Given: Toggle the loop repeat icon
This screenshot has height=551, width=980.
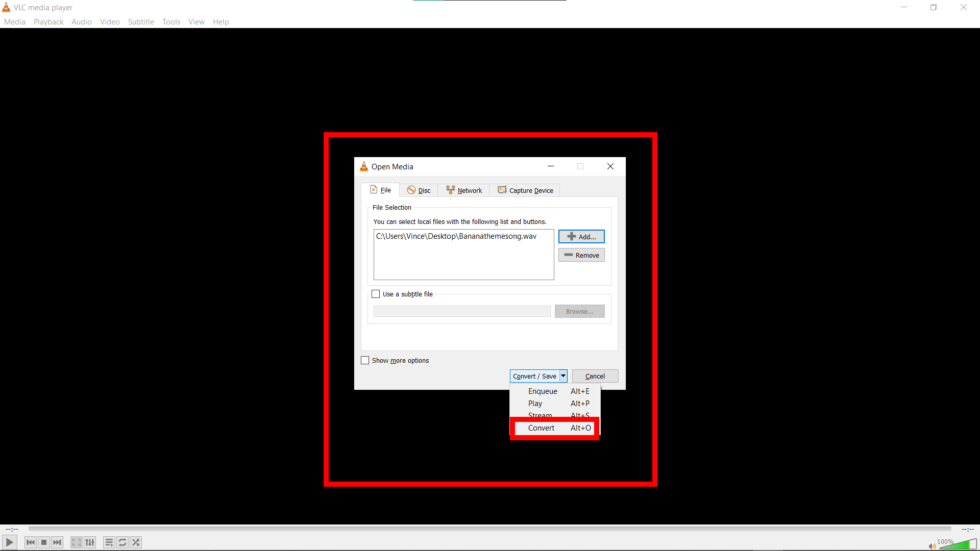Looking at the screenshot, I should (122, 542).
